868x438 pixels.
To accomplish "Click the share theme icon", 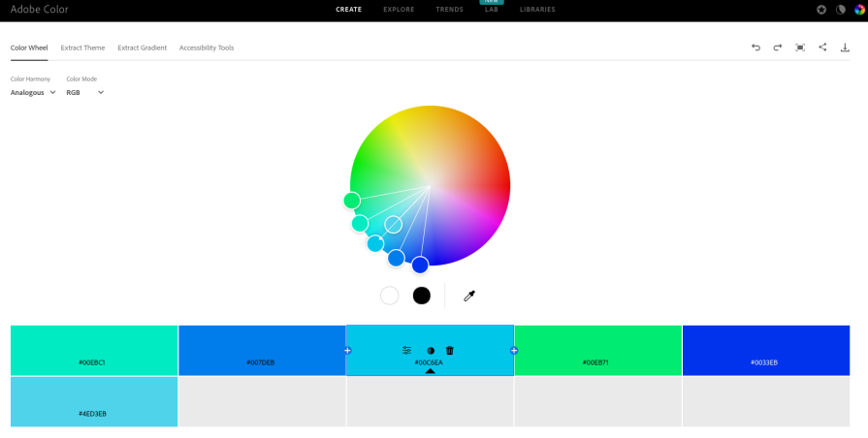I will point(822,47).
